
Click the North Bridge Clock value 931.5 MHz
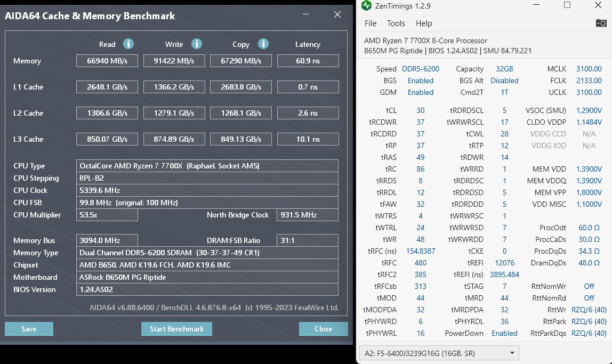click(x=308, y=215)
